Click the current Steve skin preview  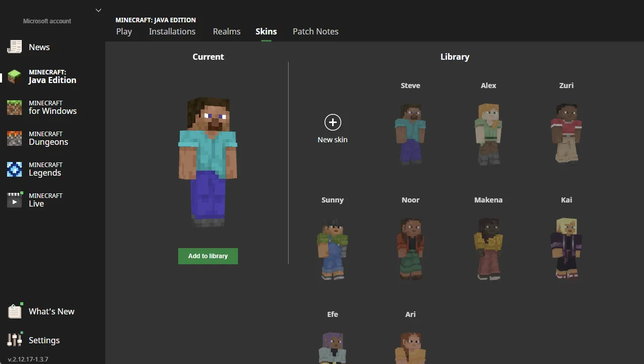208,162
